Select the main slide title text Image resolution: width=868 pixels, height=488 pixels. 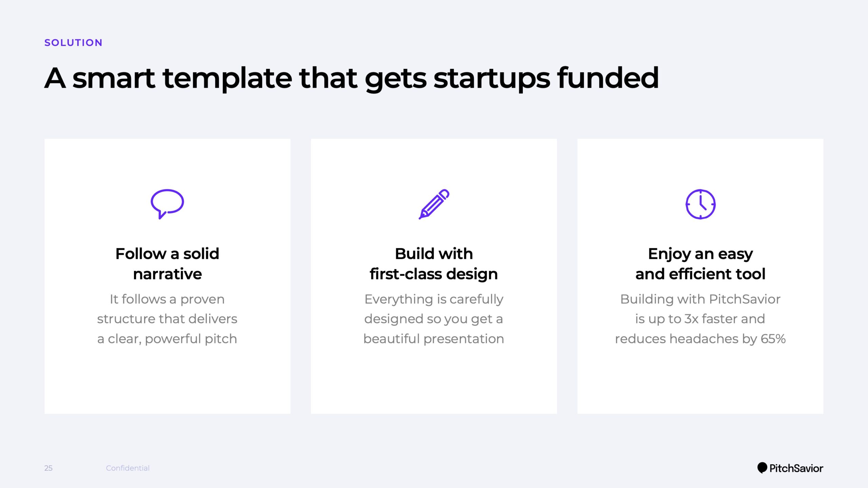click(351, 79)
